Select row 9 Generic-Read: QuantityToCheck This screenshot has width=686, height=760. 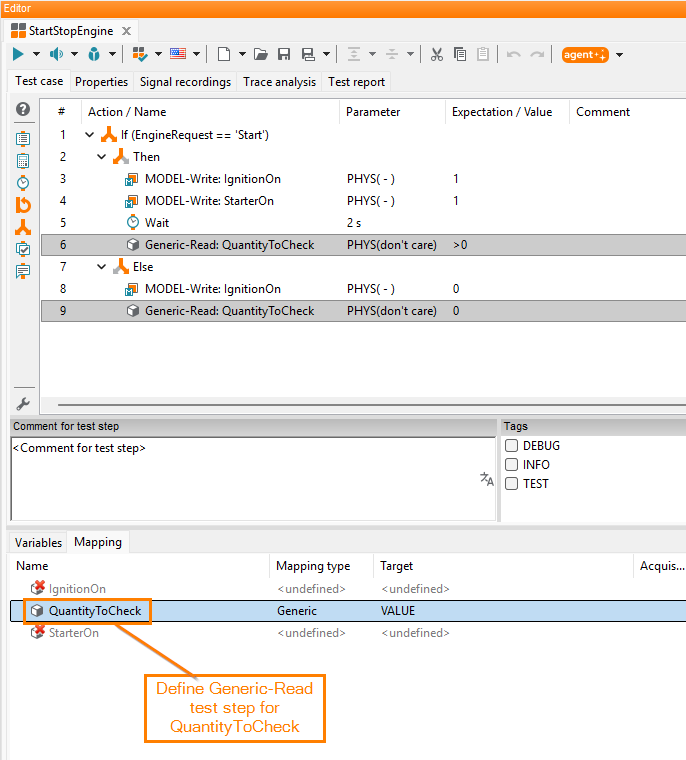point(364,311)
